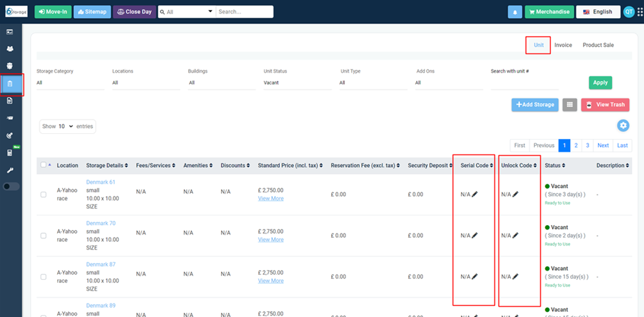
Task: Edit Unlock Code for Denmark 70
Action: coord(515,235)
